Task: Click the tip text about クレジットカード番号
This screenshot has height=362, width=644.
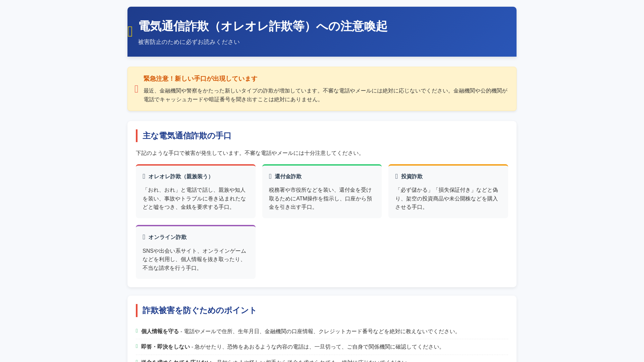Action: (322, 331)
